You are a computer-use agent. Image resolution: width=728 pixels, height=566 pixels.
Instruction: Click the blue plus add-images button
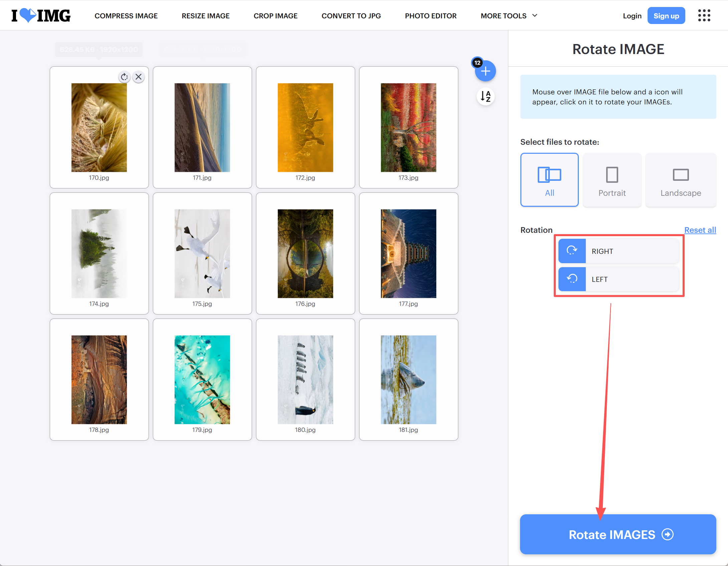point(485,71)
